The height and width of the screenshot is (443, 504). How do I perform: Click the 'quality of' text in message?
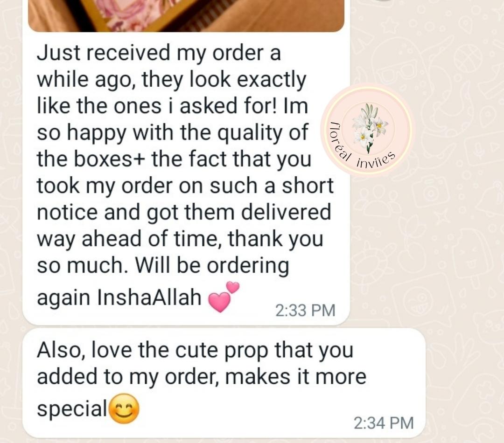(x=263, y=133)
